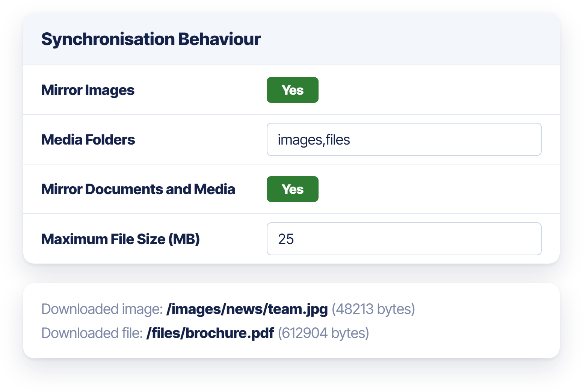Toggle the Mirror Images Yes switch

click(x=292, y=90)
